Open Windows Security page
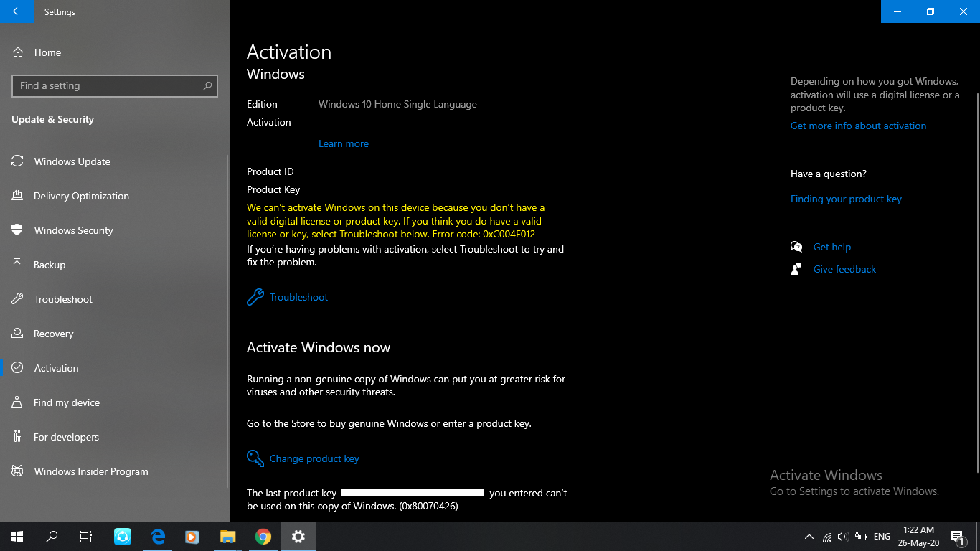Image resolution: width=980 pixels, height=551 pixels. (x=115, y=230)
